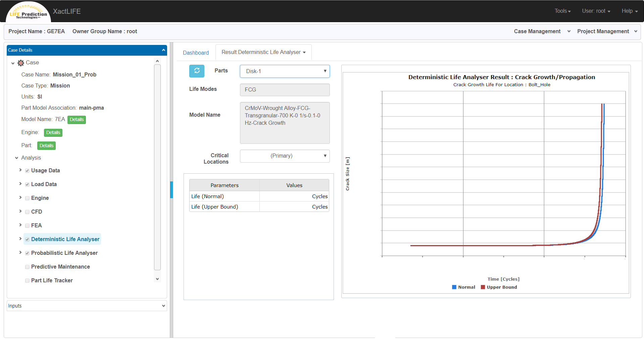Viewport: 644px width, 341px height.
Task: Open the Critical Locations dropdown
Action: pyautogui.click(x=285, y=156)
